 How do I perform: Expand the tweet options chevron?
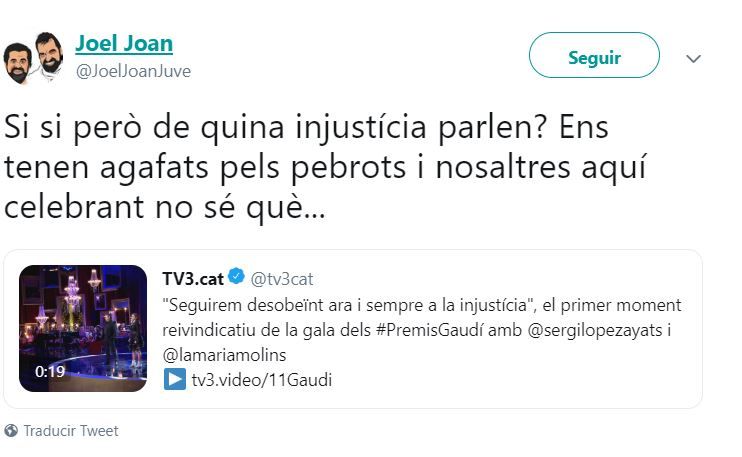click(693, 58)
